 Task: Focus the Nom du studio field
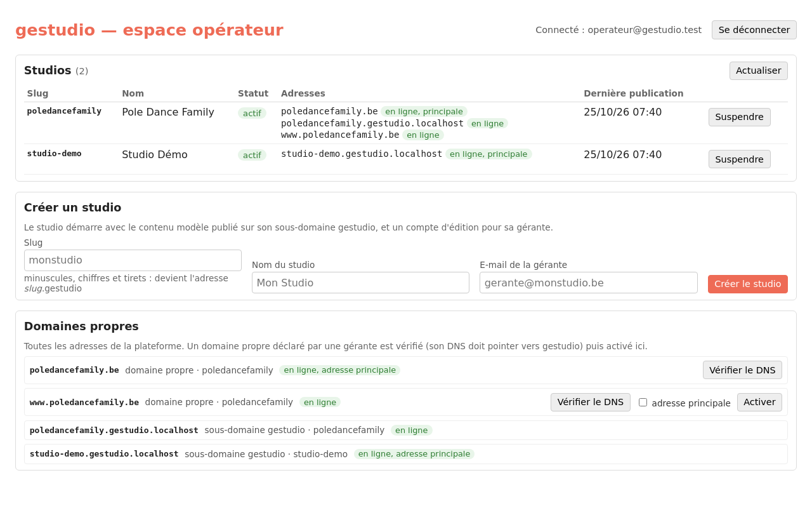[x=360, y=283]
